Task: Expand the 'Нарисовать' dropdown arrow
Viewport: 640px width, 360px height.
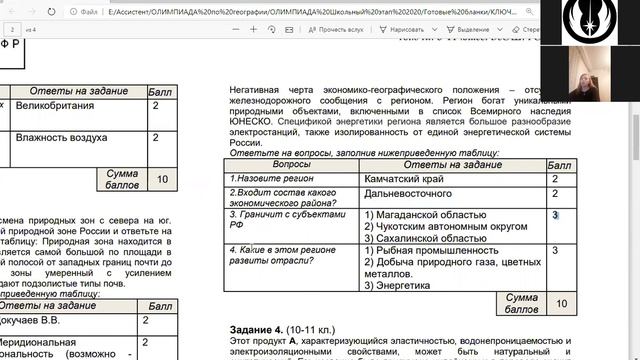Action: click(434, 29)
